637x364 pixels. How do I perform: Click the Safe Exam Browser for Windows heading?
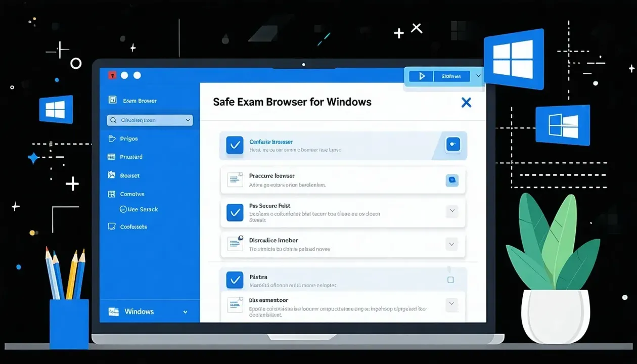click(292, 102)
